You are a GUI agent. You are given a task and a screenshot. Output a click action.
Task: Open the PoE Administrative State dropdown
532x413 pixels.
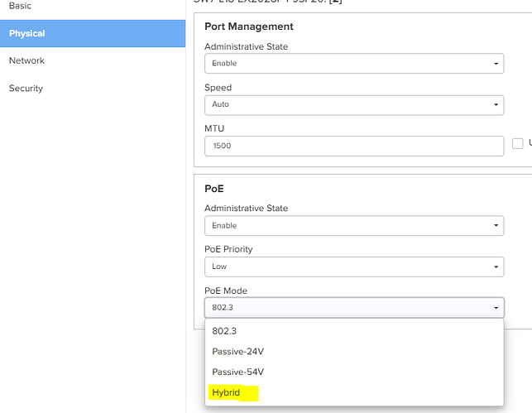(x=353, y=225)
